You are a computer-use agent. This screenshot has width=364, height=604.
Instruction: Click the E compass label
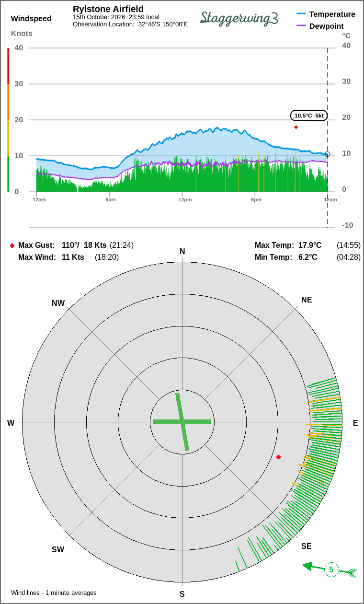pyautogui.click(x=355, y=423)
